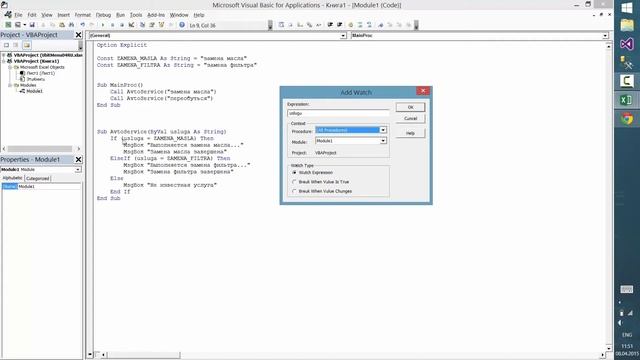Run the macro with the Run icon
640x360 pixels.
click(103, 25)
